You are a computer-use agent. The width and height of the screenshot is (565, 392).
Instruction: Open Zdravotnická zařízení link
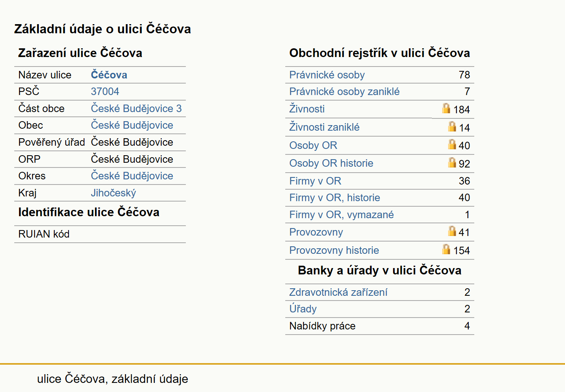coord(338,292)
